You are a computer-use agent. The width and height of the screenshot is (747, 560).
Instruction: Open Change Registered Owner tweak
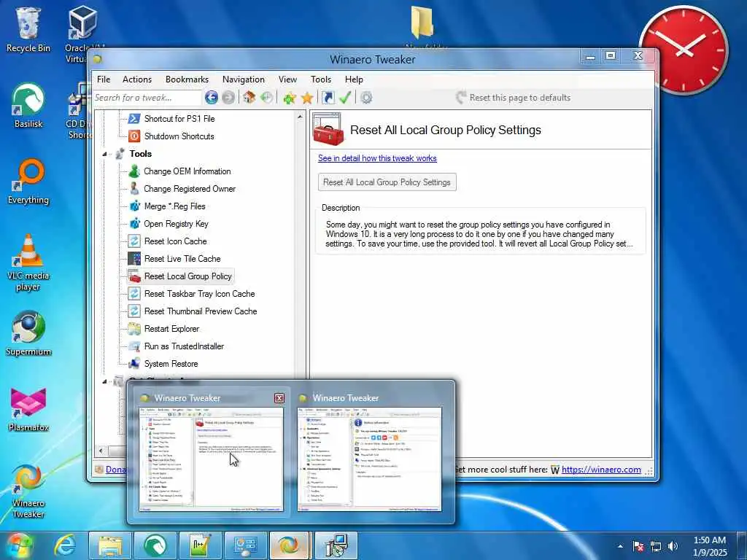189,189
